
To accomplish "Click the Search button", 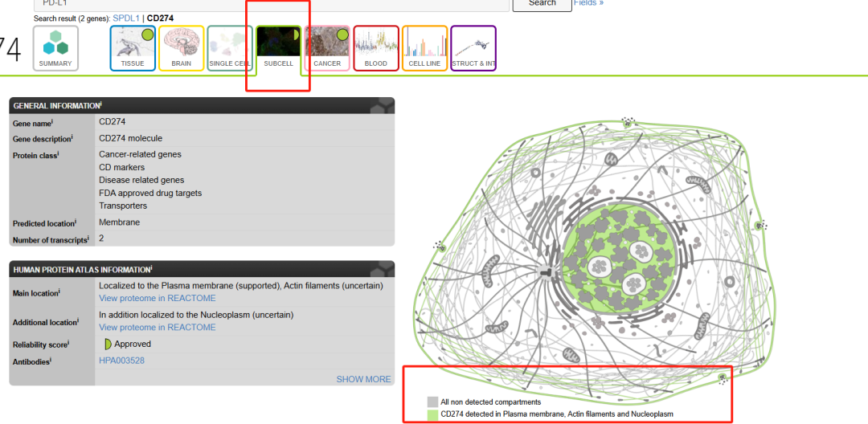I will (542, 4).
